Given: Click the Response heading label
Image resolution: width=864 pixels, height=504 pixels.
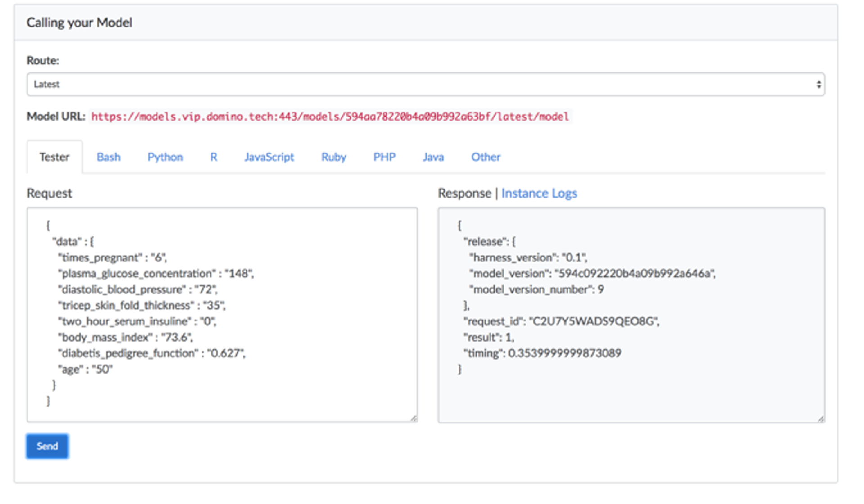Looking at the screenshot, I should click(x=464, y=193).
